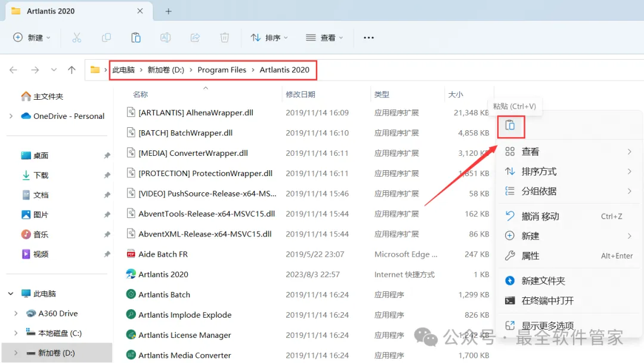Click the Artlantis Implode Explode app icon

pos(131,315)
